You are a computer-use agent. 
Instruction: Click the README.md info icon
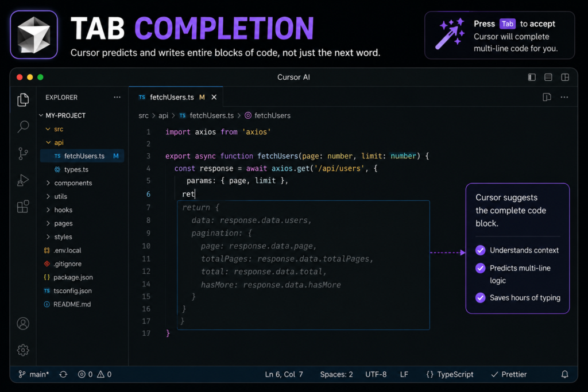click(x=47, y=304)
